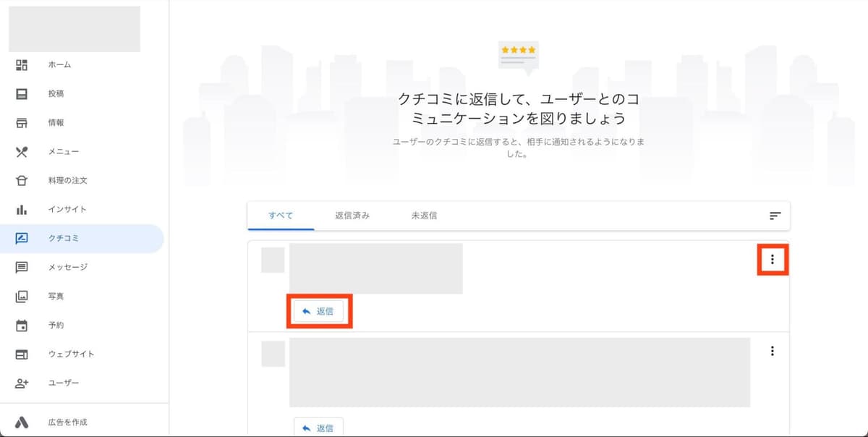
Task: Open the sort filter icon for reviews
Action: (x=775, y=216)
